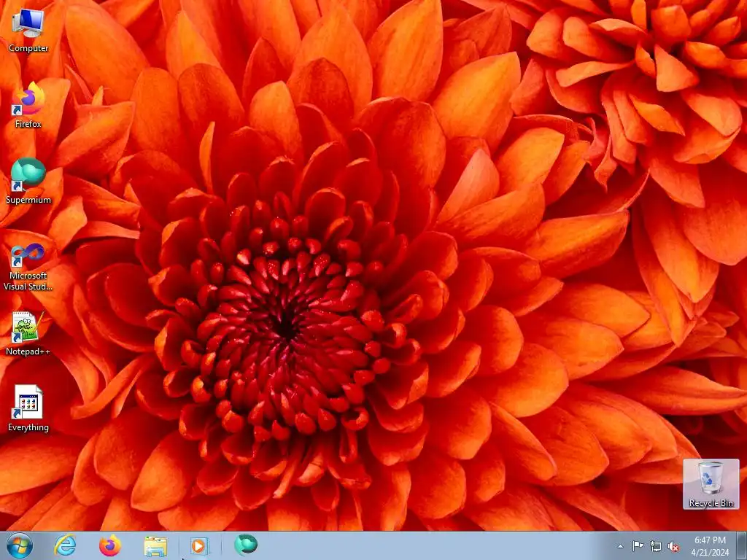This screenshot has height=560, width=747.
Task: Click the "Everything" label text
Action: click(x=28, y=427)
